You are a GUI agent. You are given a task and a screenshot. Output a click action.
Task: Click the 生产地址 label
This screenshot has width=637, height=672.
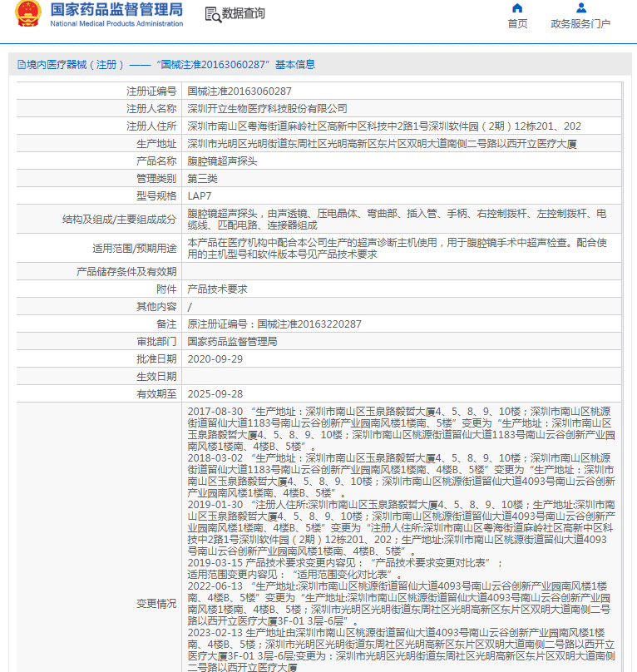[156, 144]
